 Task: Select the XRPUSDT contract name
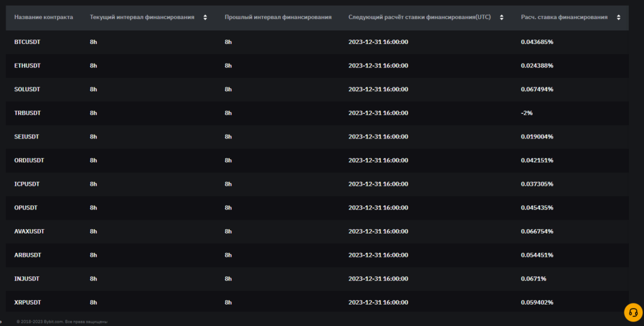point(28,303)
